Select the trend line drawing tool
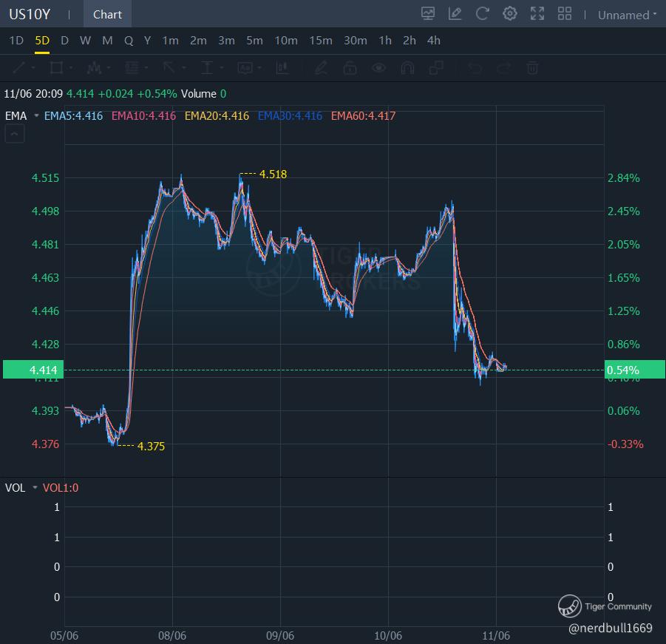 [19, 67]
